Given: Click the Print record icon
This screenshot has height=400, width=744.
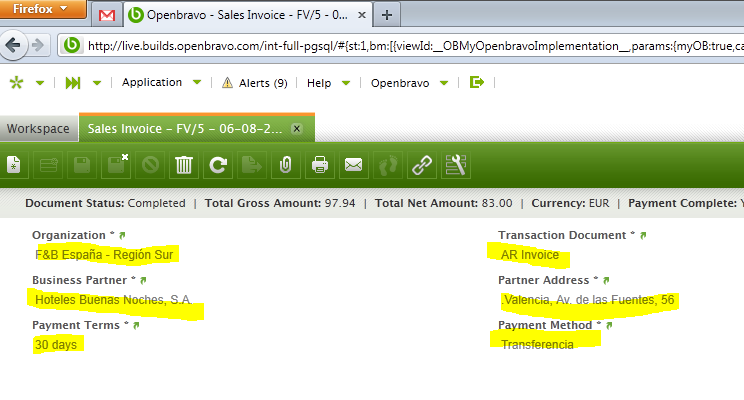Looking at the screenshot, I should [x=320, y=165].
